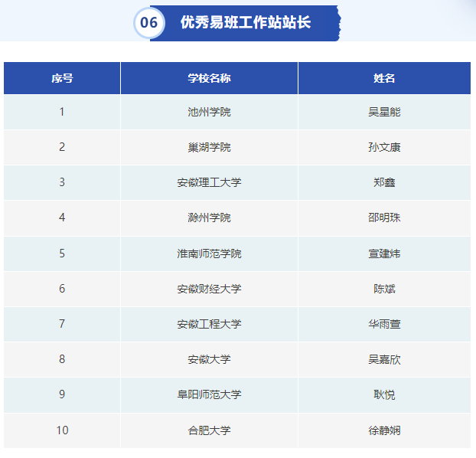Select row number 5 cell
The height and width of the screenshot is (458, 476).
(x=62, y=254)
